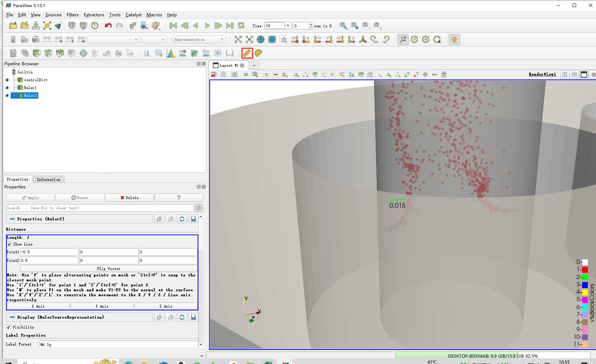Viewport: 596px width, 364px height.
Task: Toggle the light kit lightbulb icon
Action: click(454, 39)
